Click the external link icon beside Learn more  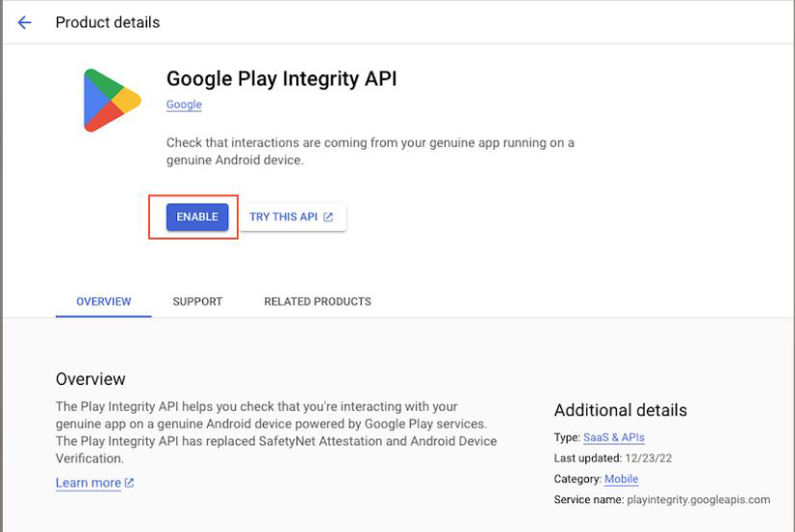(129, 483)
